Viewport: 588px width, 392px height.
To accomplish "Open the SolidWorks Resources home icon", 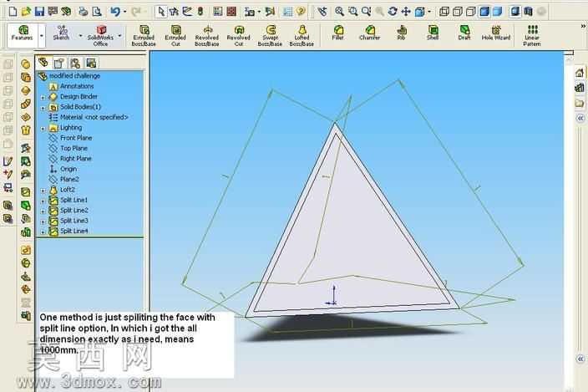I will click(x=580, y=73).
